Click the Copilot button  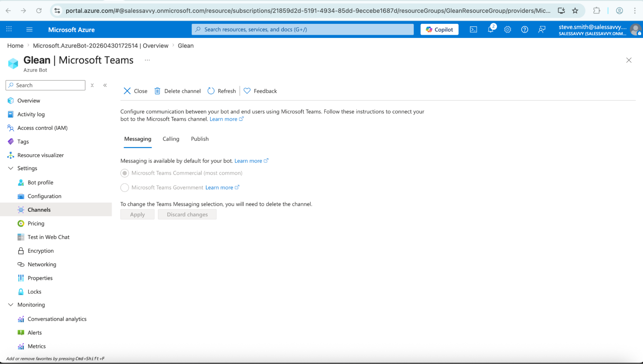coord(439,29)
